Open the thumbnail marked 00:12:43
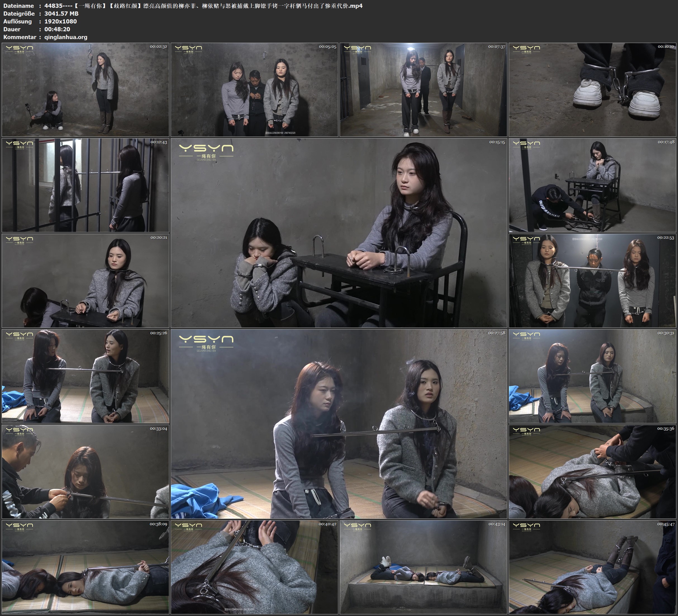This screenshot has width=678, height=616. click(85, 185)
